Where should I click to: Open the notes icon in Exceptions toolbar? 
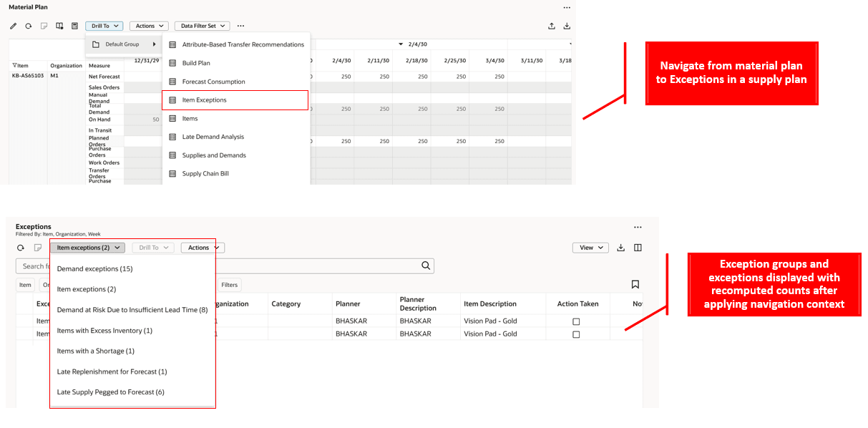37,248
